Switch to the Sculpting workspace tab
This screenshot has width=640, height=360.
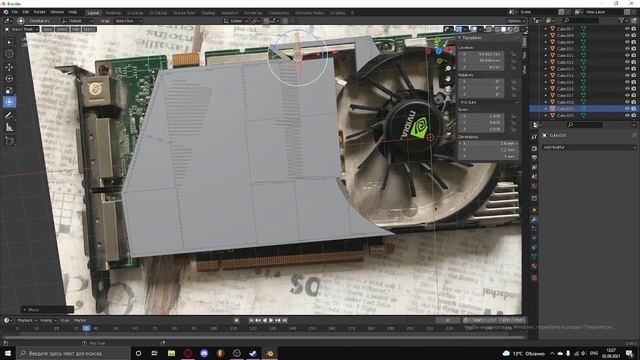click(135, 13)
